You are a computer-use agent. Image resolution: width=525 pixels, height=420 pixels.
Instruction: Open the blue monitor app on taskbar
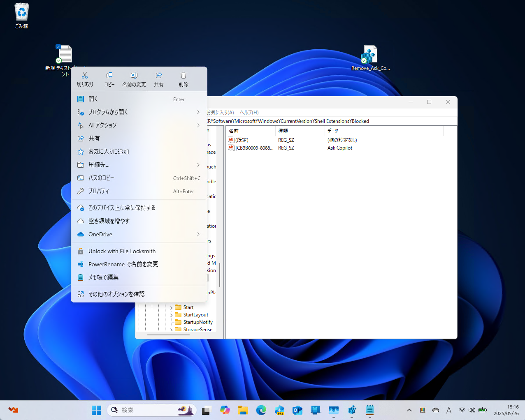316,410
